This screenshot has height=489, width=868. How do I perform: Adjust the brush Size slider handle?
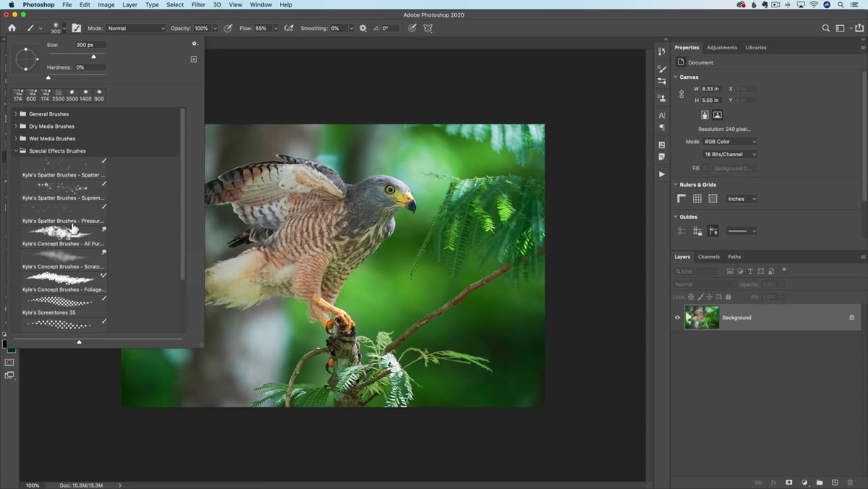click(x=93, y=56)
